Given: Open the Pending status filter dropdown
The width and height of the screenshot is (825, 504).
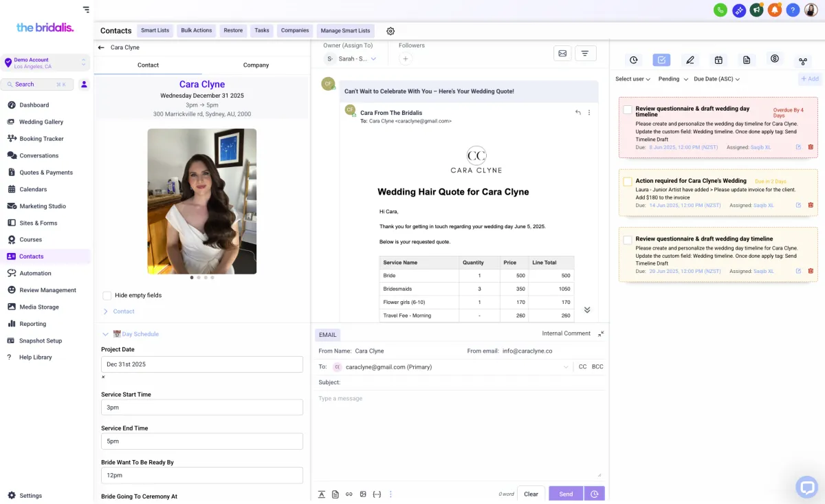Looking at the screenshot, I should (x=673, y=79).
